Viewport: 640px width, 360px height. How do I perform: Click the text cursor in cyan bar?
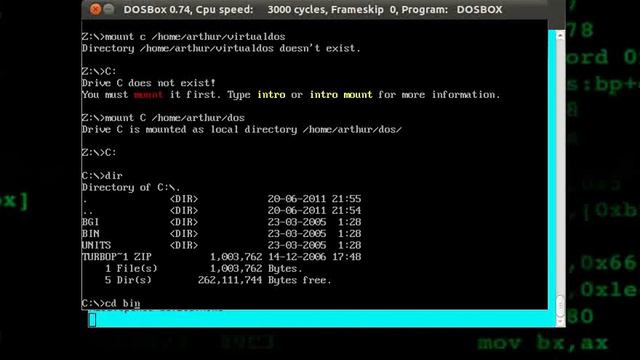point(92,320)
